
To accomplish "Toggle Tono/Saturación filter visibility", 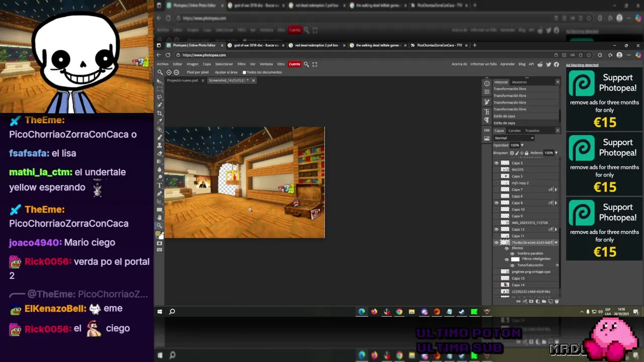I will [x=512, y=265].
